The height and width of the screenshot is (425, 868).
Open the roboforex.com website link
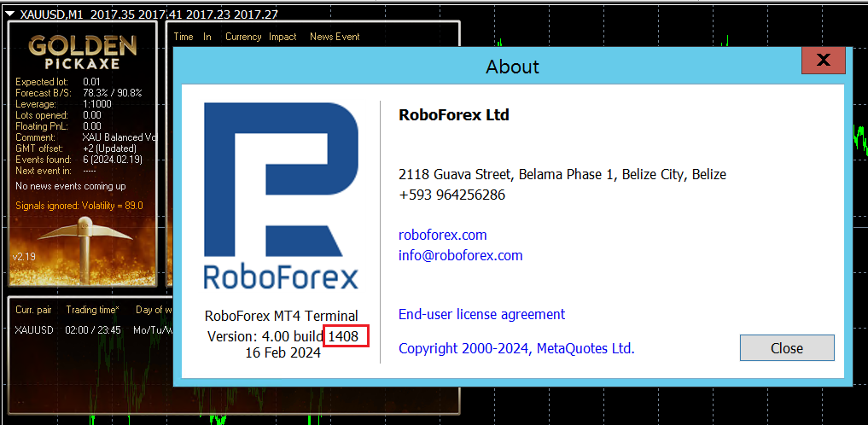pyautogui.click(x=442, y=235)
